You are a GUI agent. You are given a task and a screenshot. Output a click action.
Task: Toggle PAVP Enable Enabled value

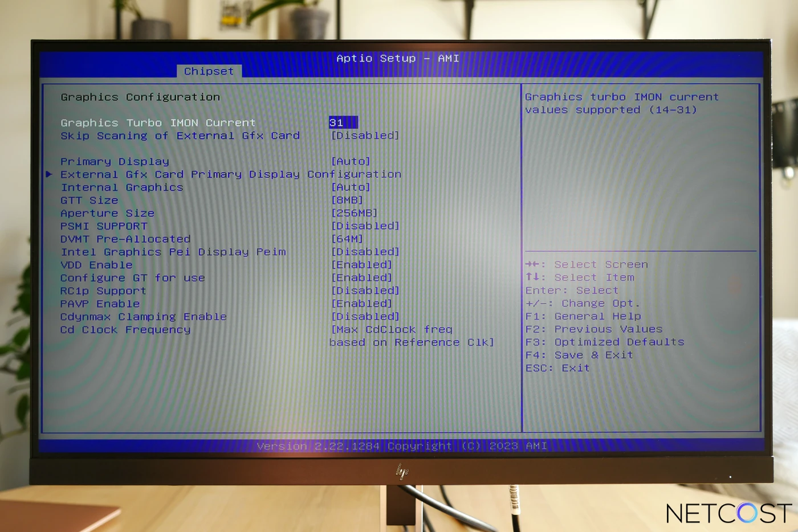click(361, 304)
